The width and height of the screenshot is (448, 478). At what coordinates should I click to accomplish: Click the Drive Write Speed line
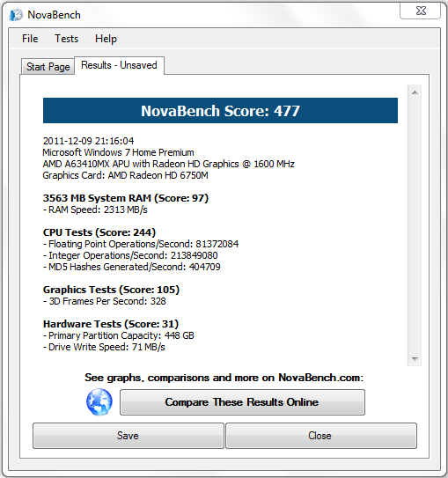point(104,347)
